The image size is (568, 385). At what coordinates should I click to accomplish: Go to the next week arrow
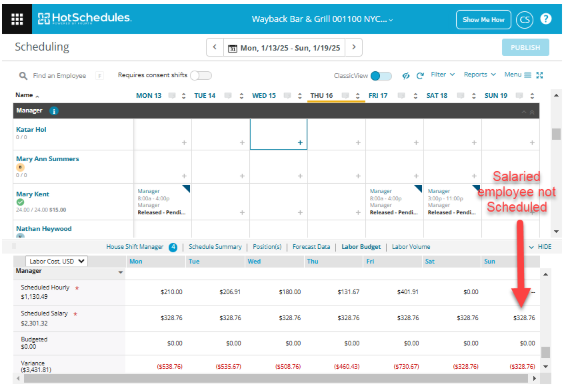(354, 47)
